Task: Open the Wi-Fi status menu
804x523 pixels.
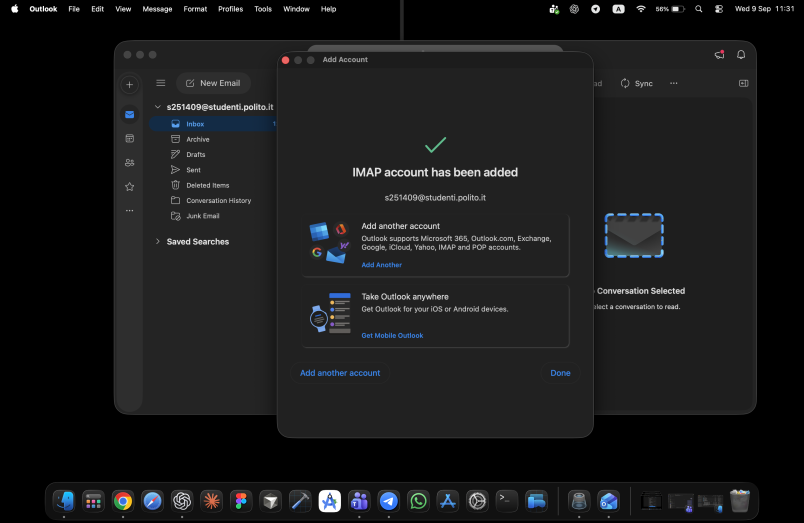Action: [x=640, y=9]
